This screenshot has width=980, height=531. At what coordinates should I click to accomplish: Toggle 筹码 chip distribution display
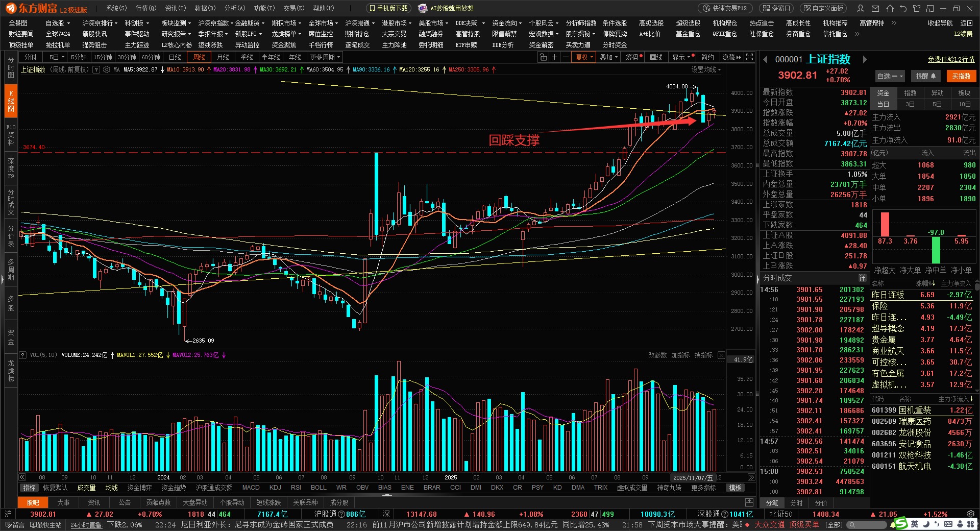tap(633, 57)
